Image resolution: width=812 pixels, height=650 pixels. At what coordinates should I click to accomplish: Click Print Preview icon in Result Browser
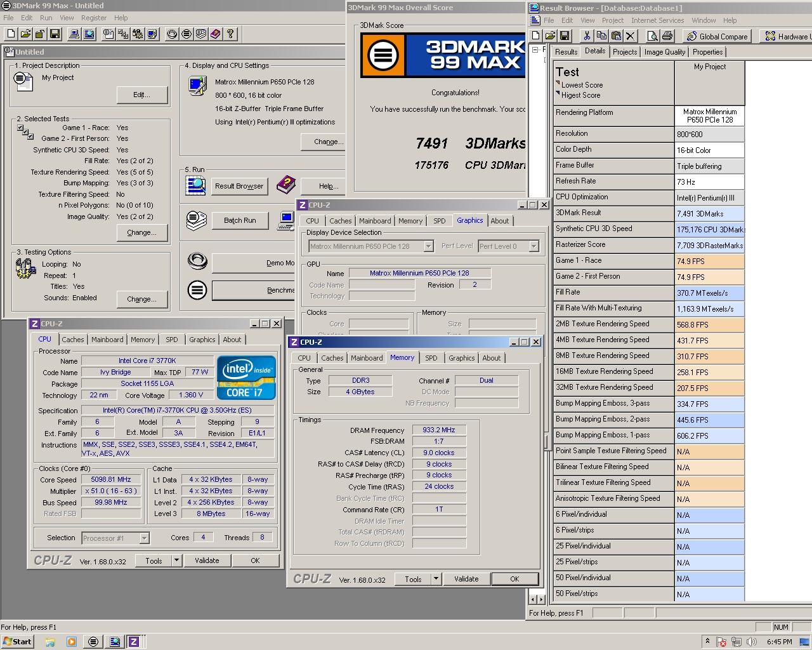[x=652, y=36]
